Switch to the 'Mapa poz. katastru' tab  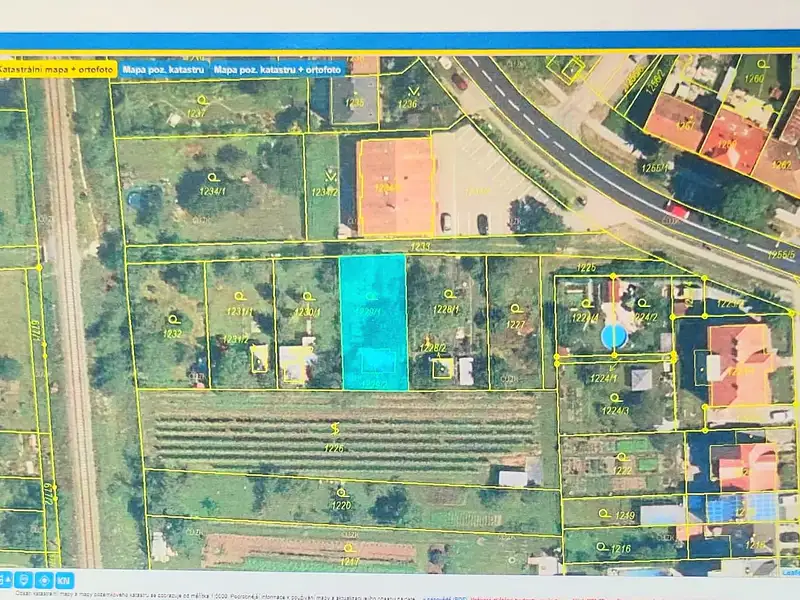163,69
